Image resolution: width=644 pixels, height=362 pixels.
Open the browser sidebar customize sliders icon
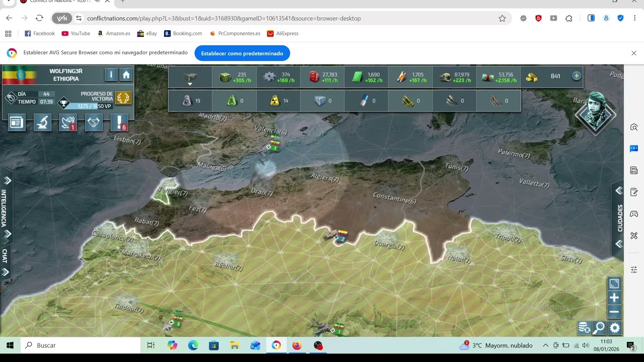click(x=634, y=270)
